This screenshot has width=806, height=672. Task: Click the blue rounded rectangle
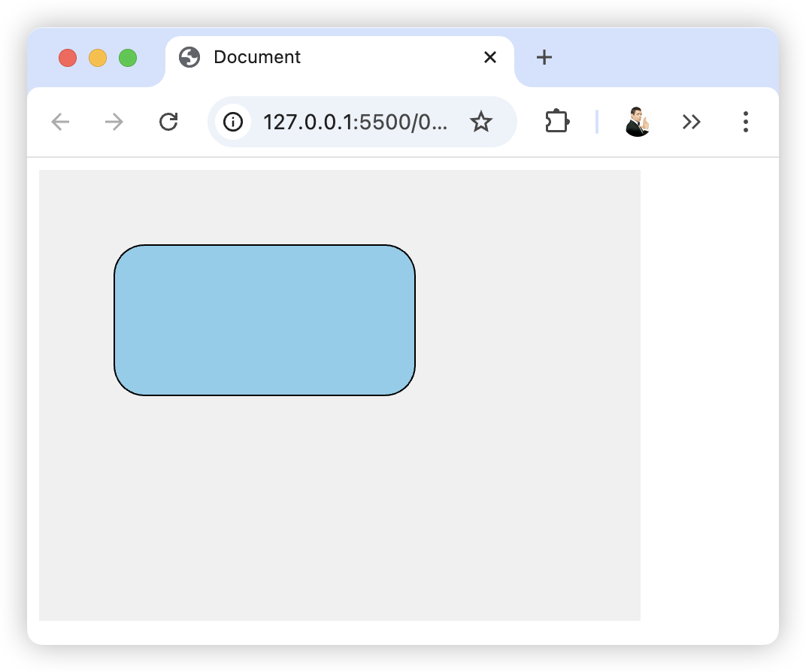(265, 320)
